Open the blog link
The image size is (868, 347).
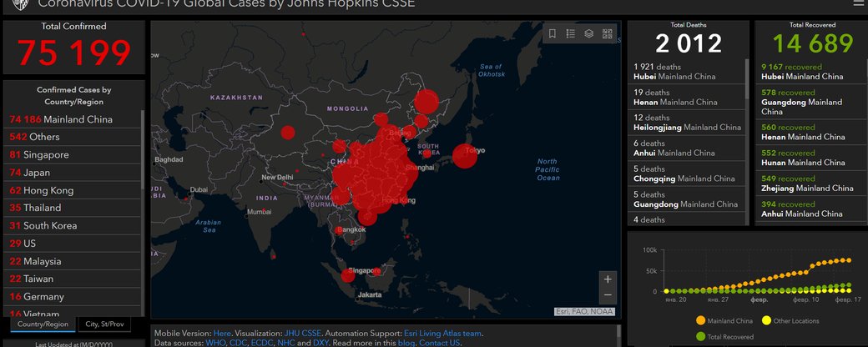click(406, 343)
